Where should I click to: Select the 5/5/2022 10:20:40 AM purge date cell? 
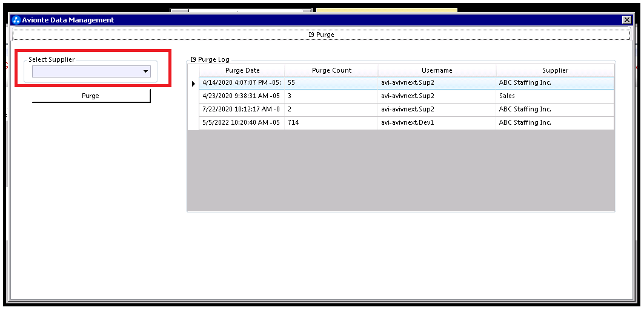(x=242, y=123)
